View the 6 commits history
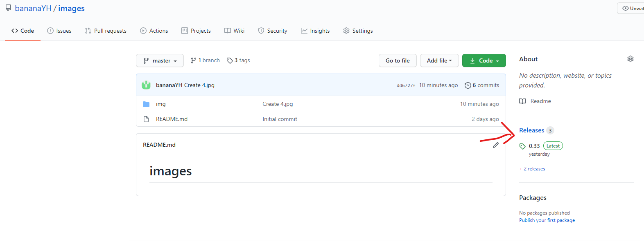This screenshot has width=644, height=244. click(x=482, y=85)
